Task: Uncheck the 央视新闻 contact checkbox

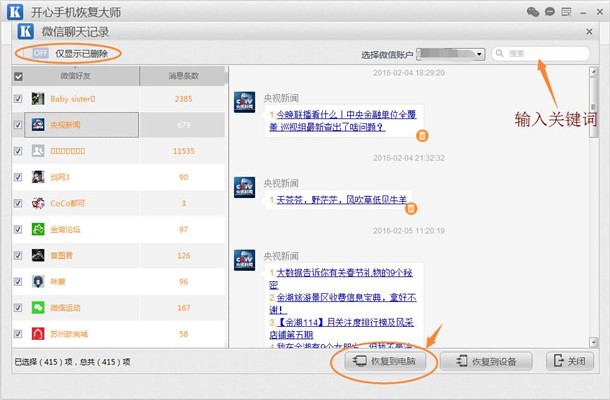Action: tap(18, 125)
